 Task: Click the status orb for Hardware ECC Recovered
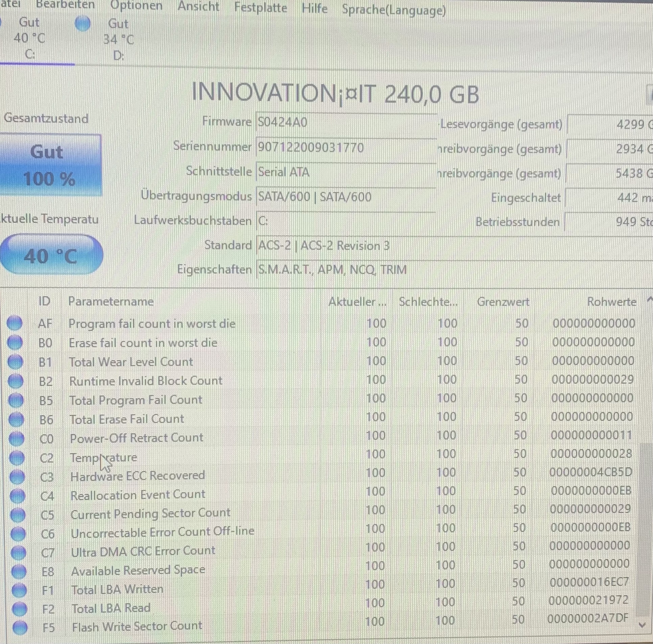pyautogui.click(x=17, y=477)
